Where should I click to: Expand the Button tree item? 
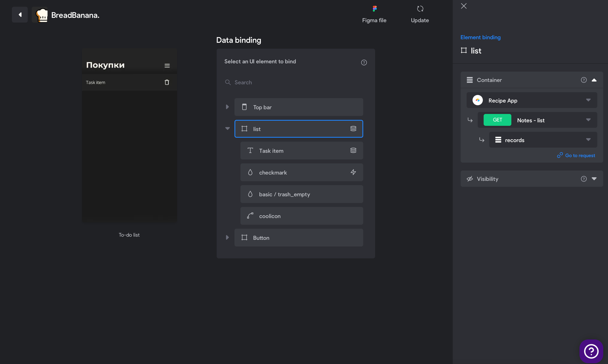(x=227, y=237)
